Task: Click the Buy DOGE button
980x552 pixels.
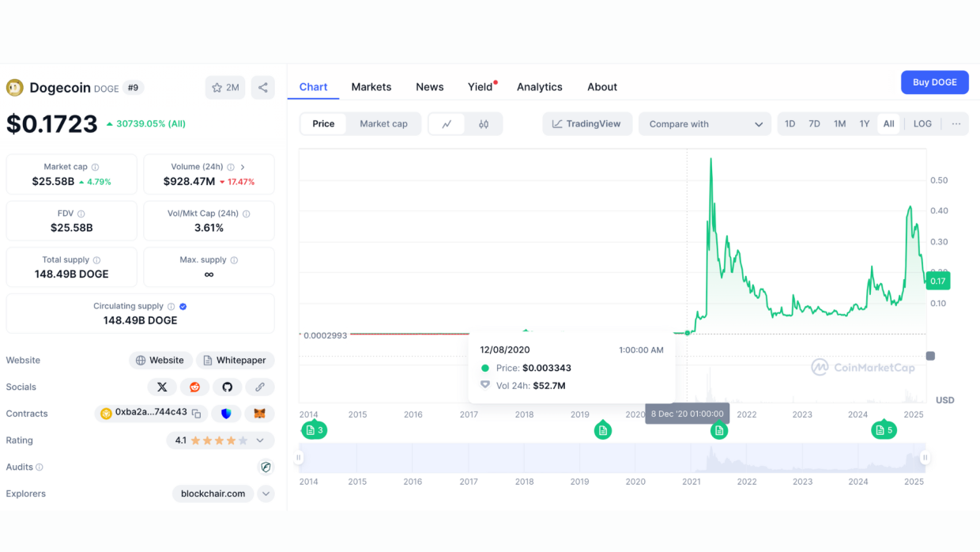Action: [x=935, y=82]
